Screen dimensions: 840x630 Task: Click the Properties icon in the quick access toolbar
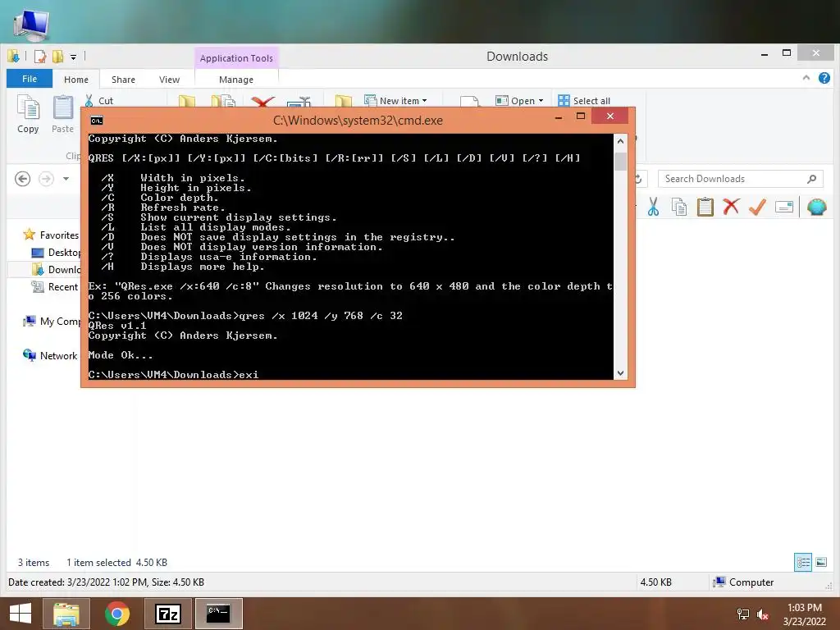tap(40, 57)
